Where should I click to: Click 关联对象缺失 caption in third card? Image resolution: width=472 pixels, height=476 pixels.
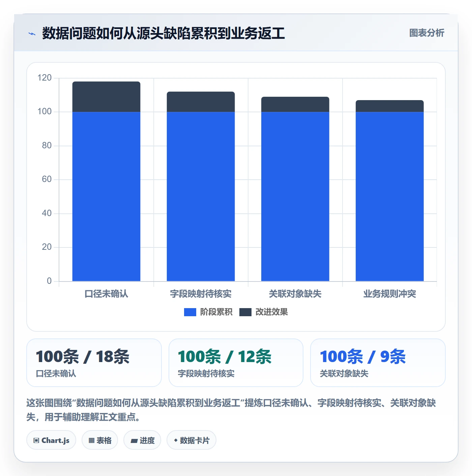pyautogui.click(x=344, y=374)
